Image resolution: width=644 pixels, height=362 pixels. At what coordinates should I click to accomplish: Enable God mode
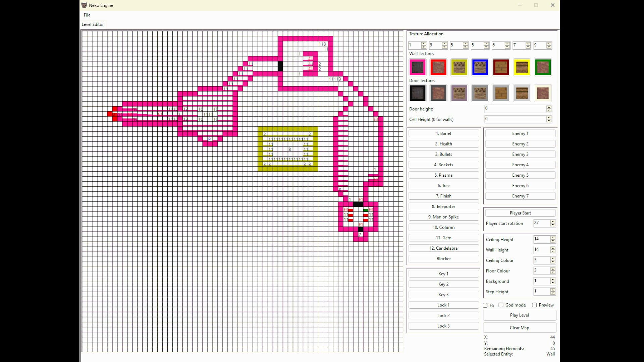tap(501, 305)
